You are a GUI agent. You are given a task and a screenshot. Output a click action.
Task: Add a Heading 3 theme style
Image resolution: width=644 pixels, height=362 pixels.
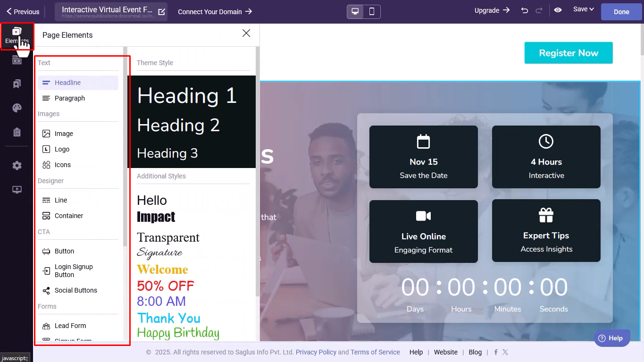click(167, 153)
